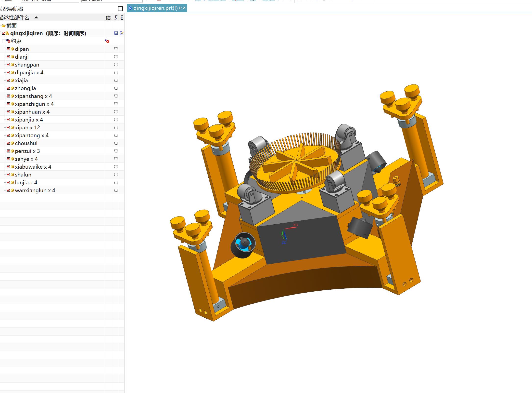Select the qingxijiqiren root assembly name

pos(48,33)
